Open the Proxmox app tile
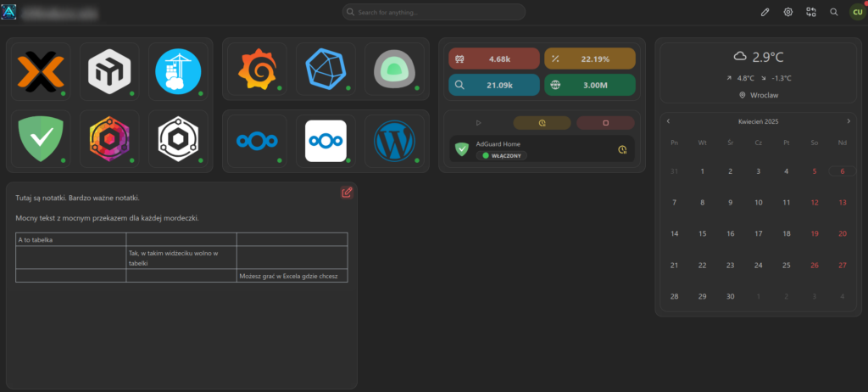 click(x=41, y=71)
